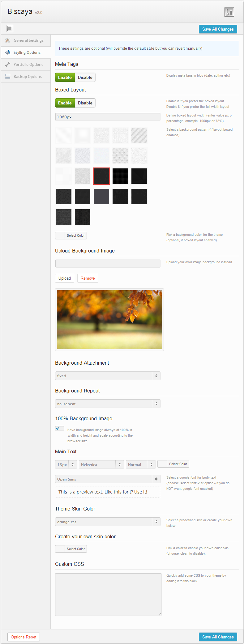This screenshot has width=244, height=644.
Task: Click the expand-all sections icon below title
Action: (x=10, y=29)
